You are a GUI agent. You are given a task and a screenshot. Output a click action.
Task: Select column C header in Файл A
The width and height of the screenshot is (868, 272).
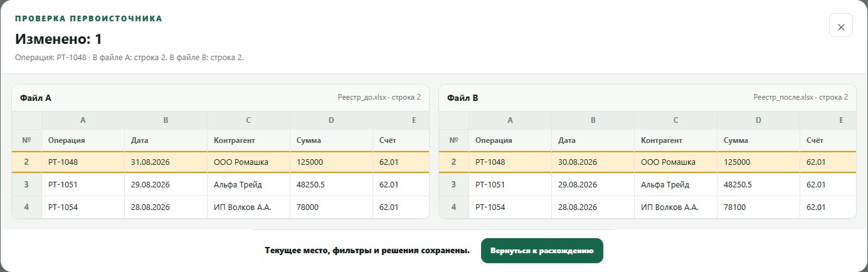[248, 120]
